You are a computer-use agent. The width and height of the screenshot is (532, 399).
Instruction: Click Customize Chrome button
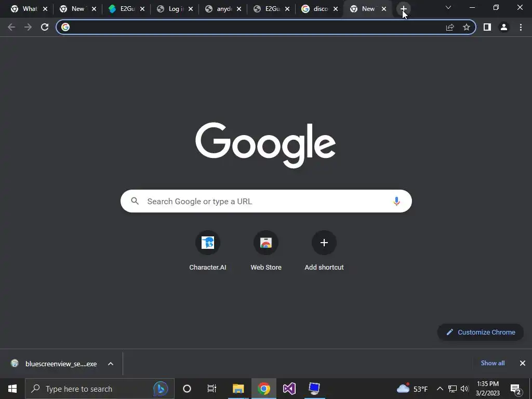coord(481,332)
